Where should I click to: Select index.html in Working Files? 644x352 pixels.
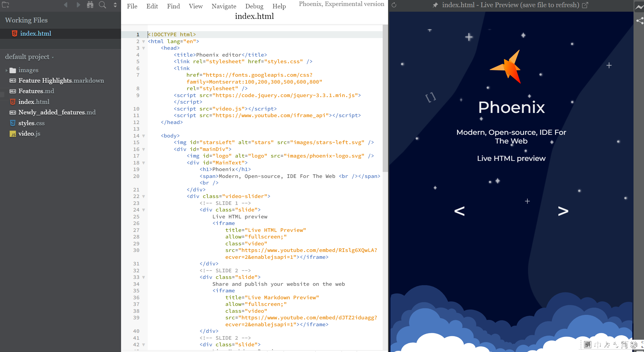61,34
